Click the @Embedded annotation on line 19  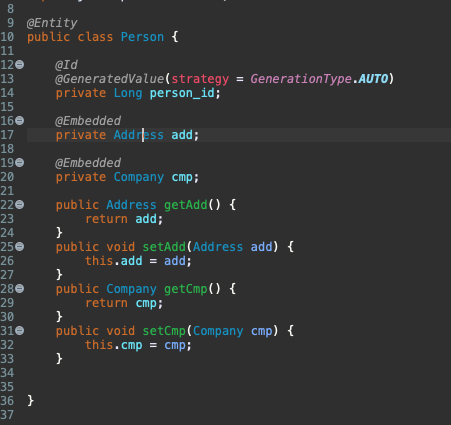coord(88,163)
